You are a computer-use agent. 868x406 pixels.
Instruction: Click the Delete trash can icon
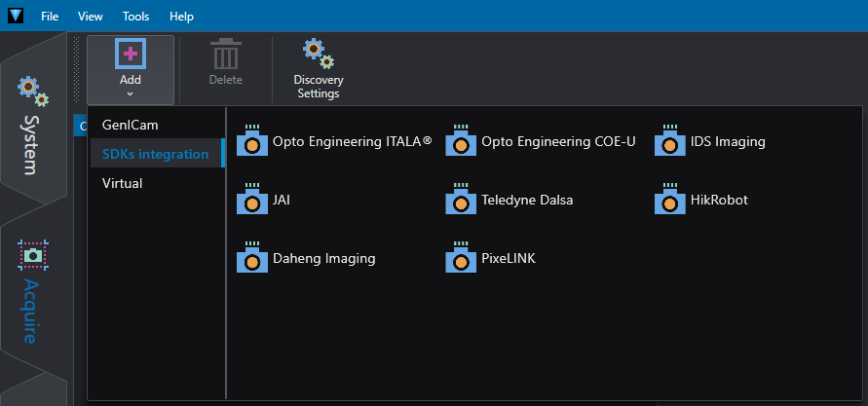coord(226,54)
